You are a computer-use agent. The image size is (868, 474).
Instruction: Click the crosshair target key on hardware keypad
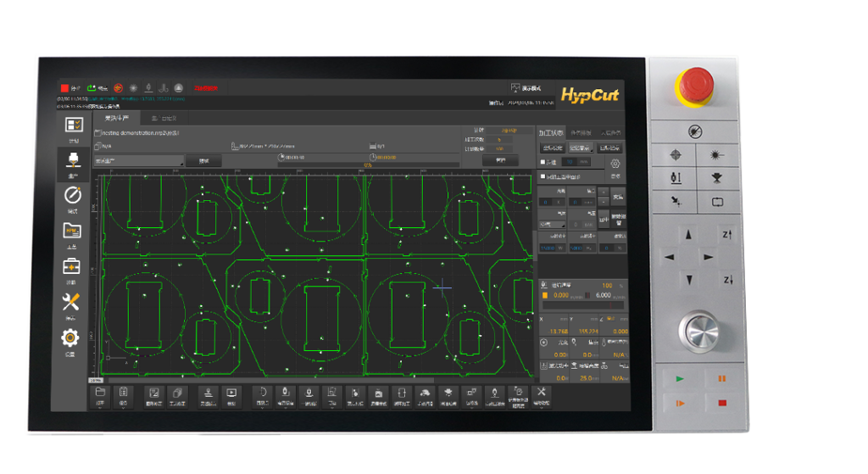675,155
